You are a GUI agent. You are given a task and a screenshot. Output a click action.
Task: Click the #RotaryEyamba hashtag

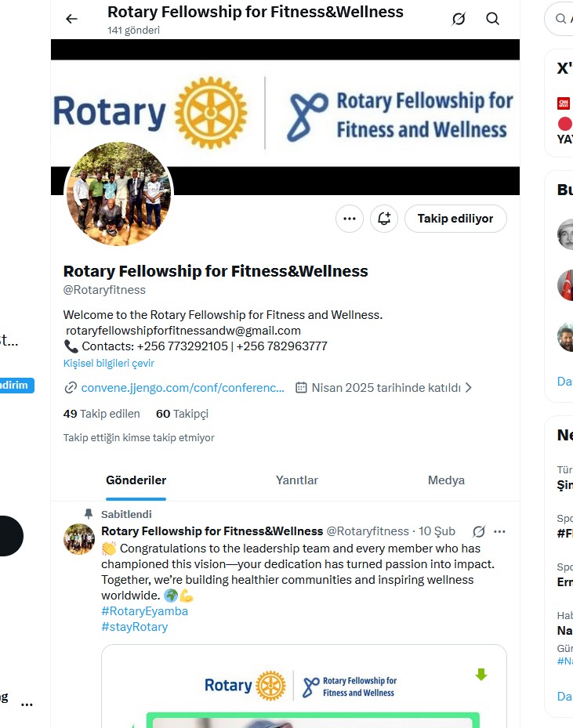coord(144,611)
